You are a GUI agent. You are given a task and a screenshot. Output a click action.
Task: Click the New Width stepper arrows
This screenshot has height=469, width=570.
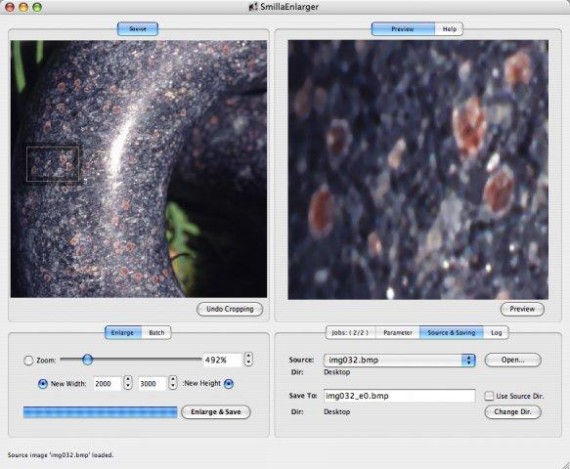point(128,383)
